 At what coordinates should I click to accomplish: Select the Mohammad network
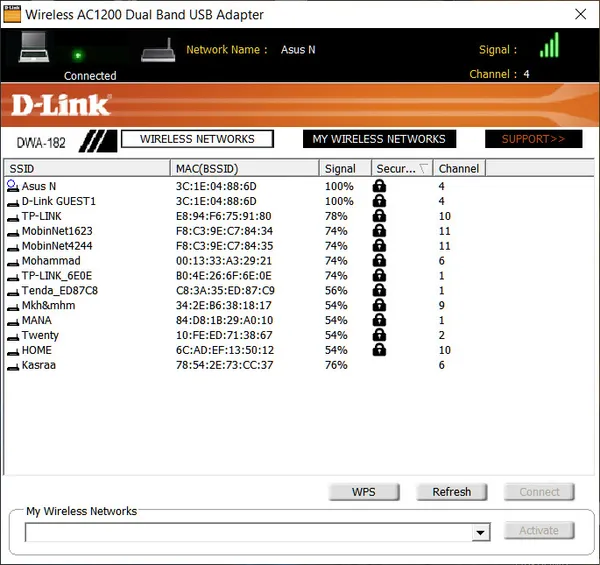click(51, 261)
